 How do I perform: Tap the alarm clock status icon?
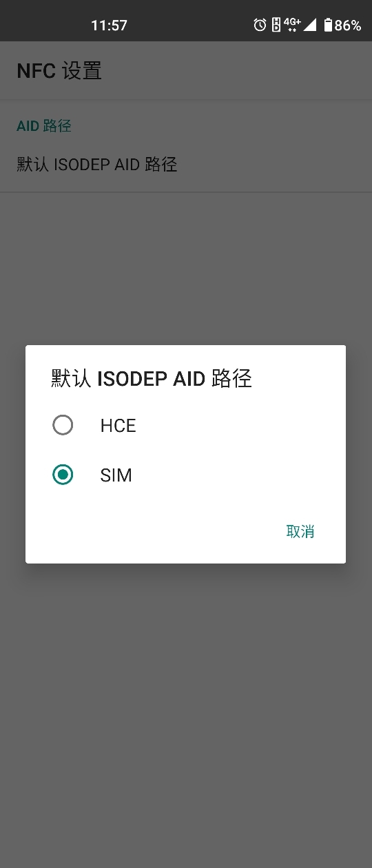click(260, 25)
